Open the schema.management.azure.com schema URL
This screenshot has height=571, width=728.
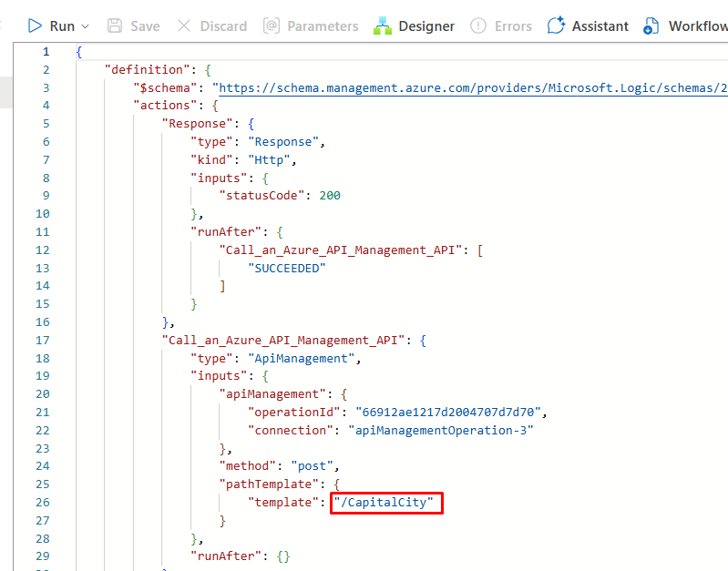472,87
